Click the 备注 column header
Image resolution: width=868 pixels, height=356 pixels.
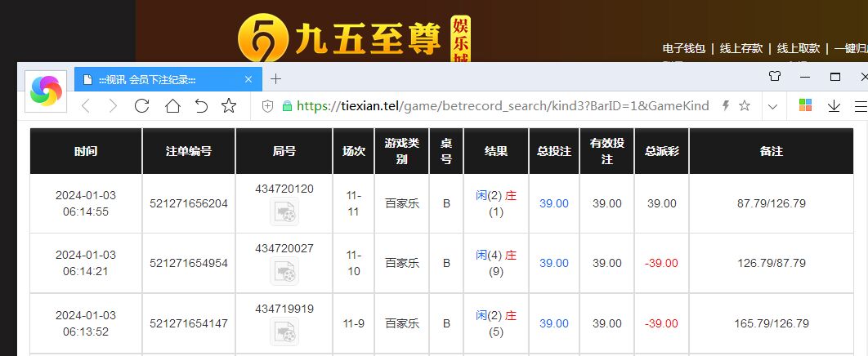click(771, 151)
